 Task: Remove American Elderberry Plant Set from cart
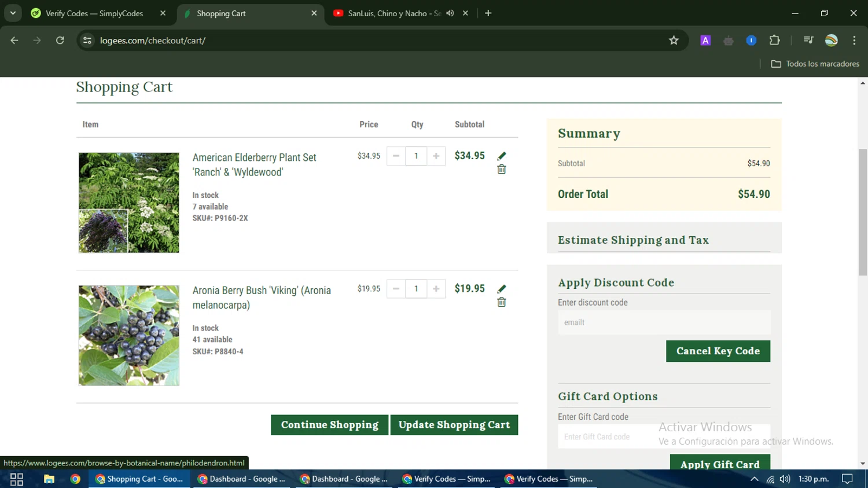[x=502, y=169]
